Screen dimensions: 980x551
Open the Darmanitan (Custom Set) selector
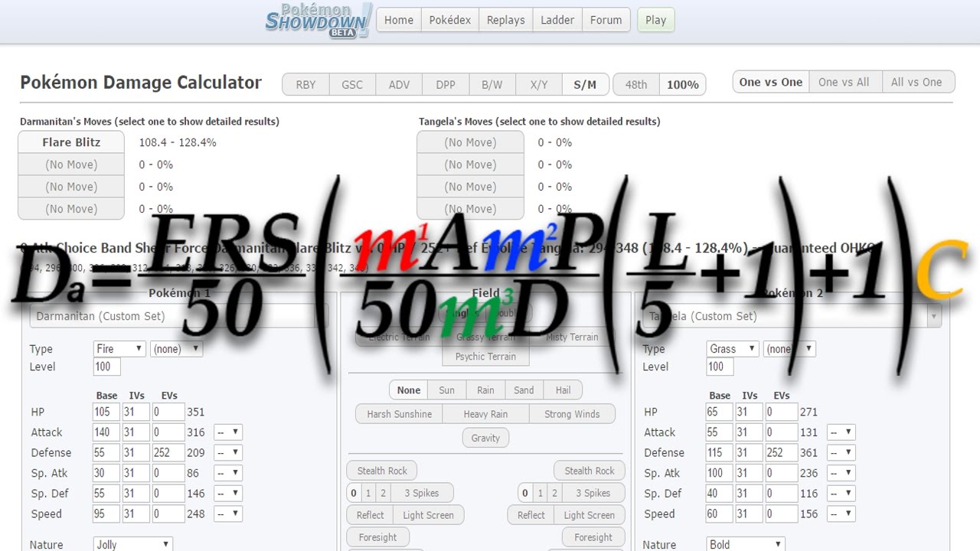click(x=179, y=316)
